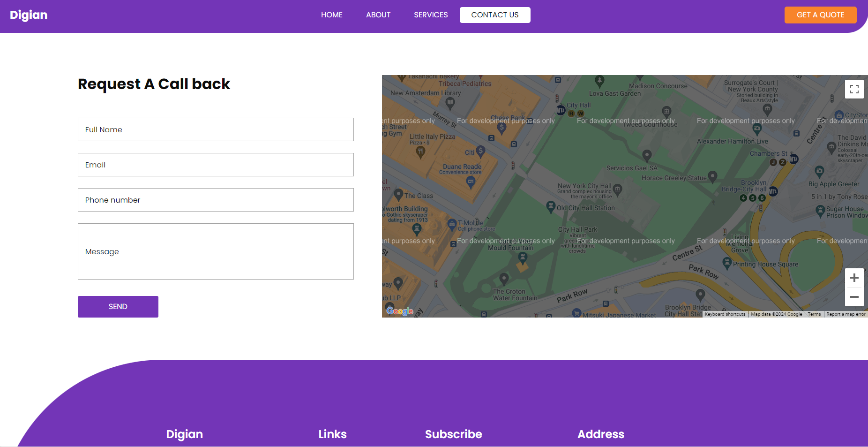Click the Google logo on the map
Screen dimensions: 868x447
click(400, 311)
